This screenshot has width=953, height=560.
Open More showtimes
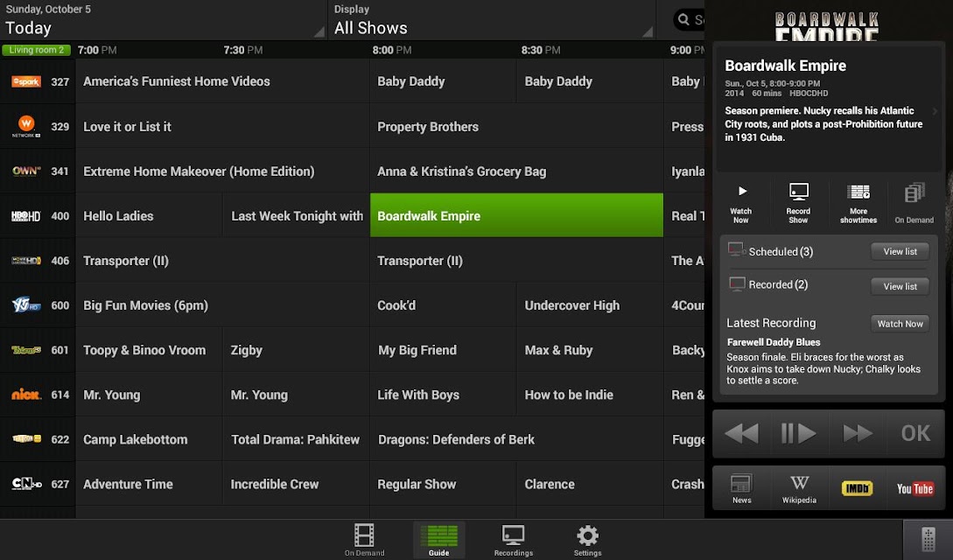[858, 203]
